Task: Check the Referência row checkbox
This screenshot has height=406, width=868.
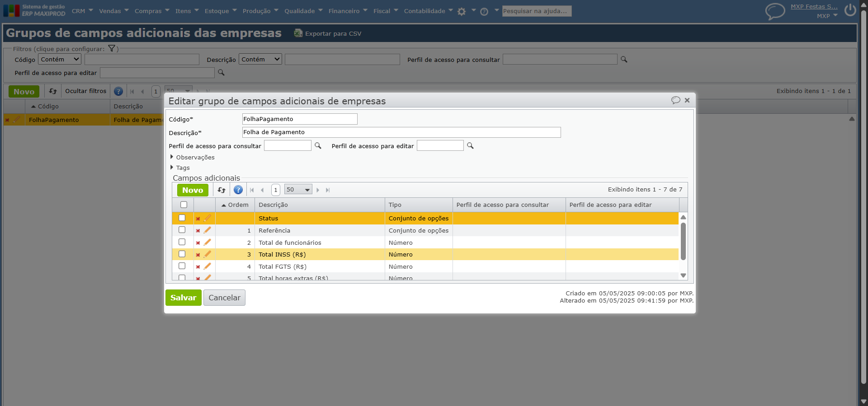Action: tap(182, 230)
